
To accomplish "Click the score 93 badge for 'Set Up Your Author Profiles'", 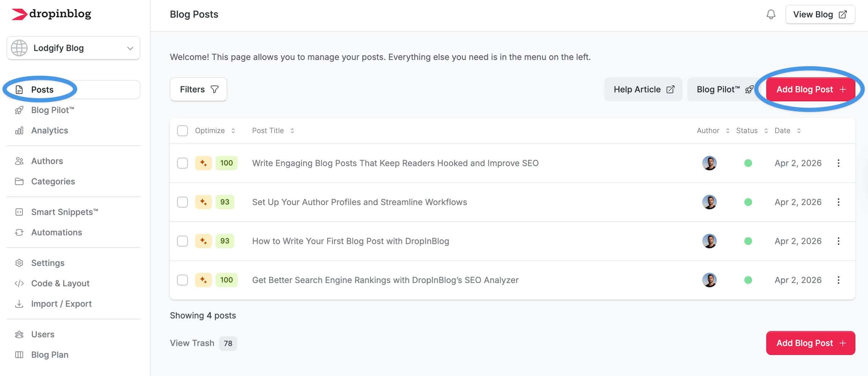I will tap(225, 202).
